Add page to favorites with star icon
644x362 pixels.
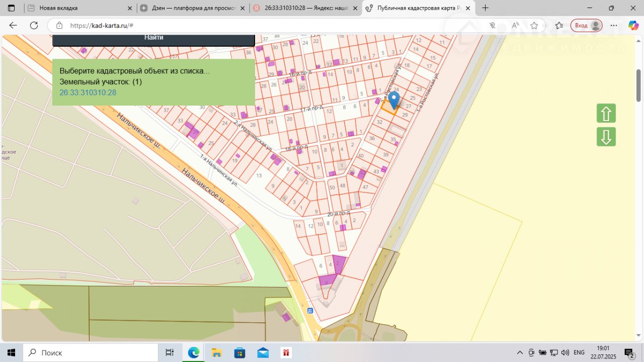(534, 26)
